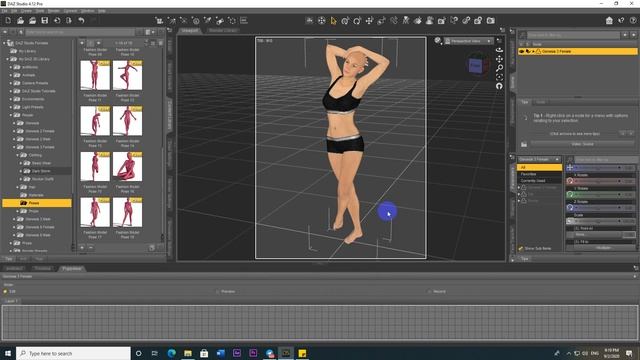
Task: Open Microsoft Edge from the taskbar
Action: click(171, 353)
